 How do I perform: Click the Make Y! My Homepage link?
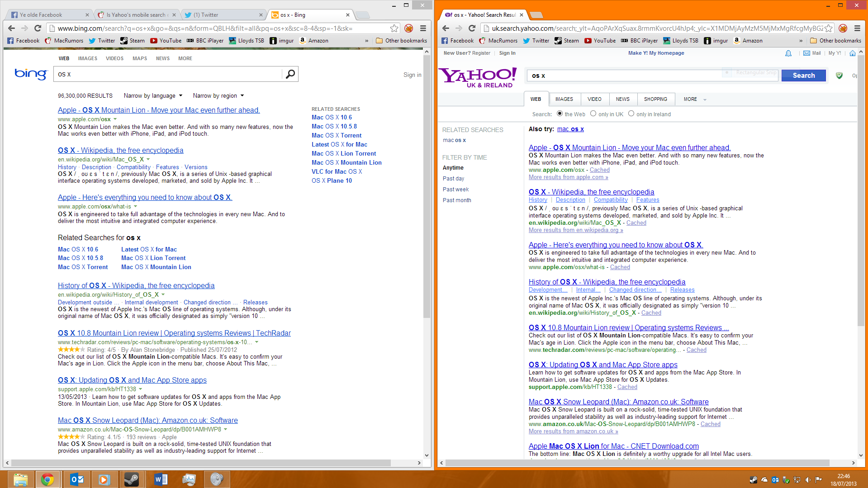point(656,53)
